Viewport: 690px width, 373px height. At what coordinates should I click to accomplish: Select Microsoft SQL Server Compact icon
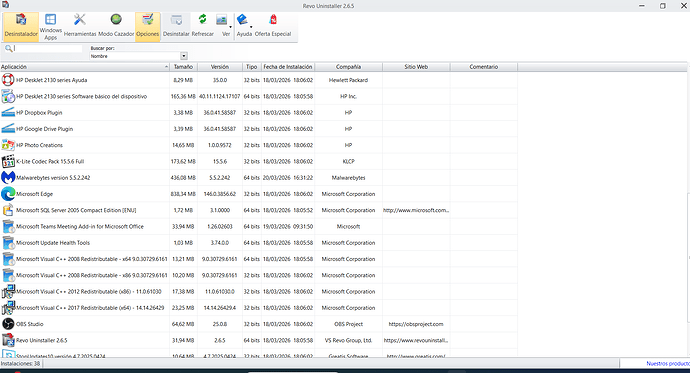point(8,210)
